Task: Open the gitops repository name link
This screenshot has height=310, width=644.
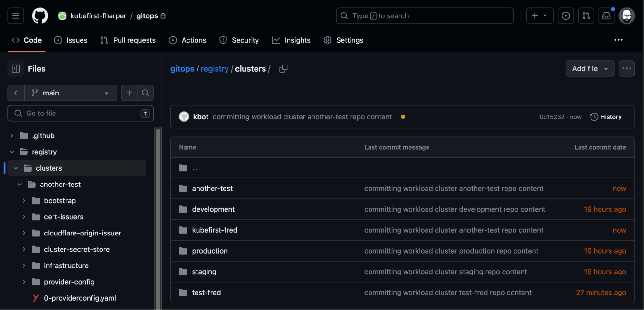Action: click(147, 15)
